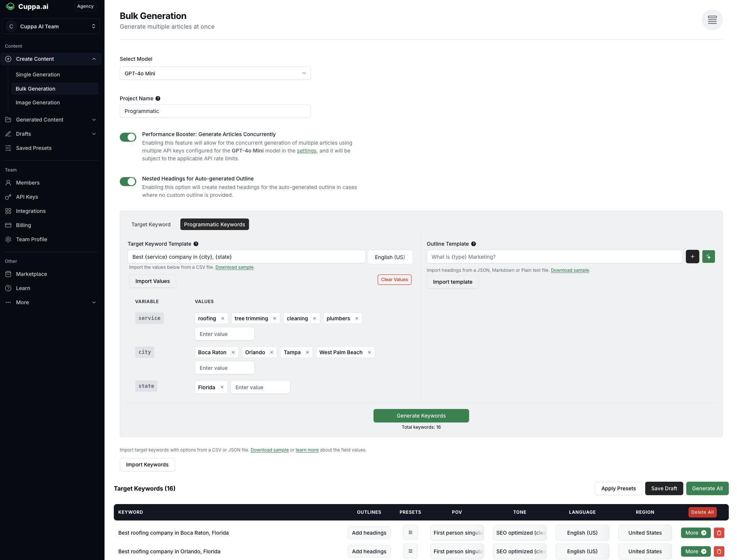Viewport: 737px width, 560px height.
Task: Disable the Performance Booster toggle
Action: (x=128, y=137)
